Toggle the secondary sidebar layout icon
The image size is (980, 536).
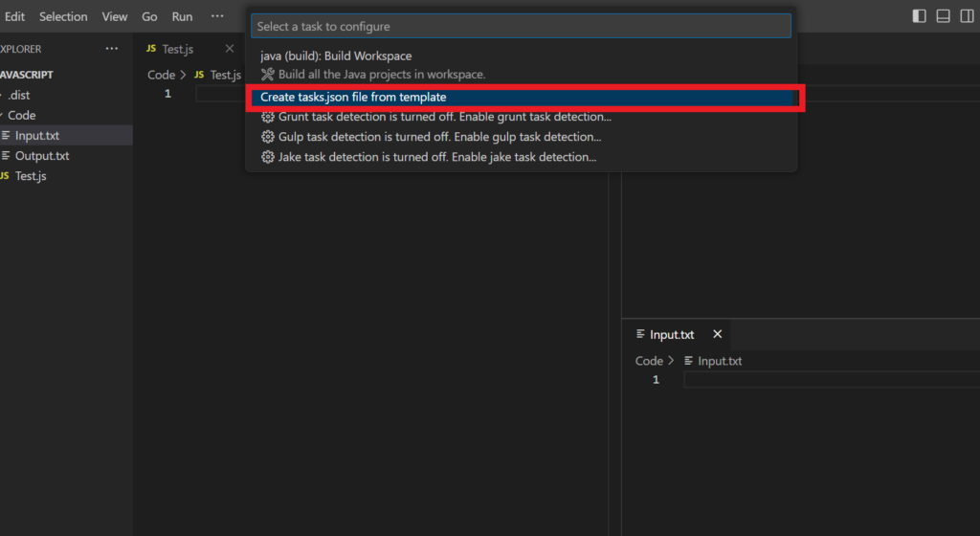[x=968, y=16]
